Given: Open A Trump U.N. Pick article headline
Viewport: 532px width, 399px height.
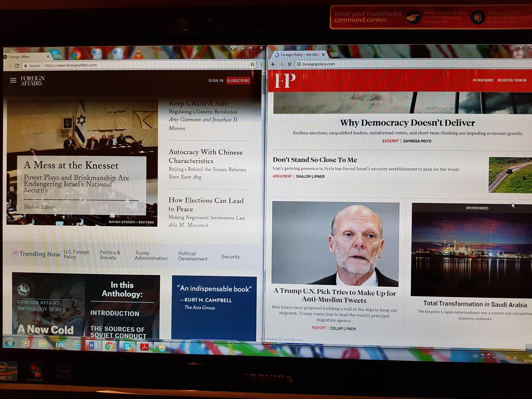Looking at the screenshot, I should (334, 296).
